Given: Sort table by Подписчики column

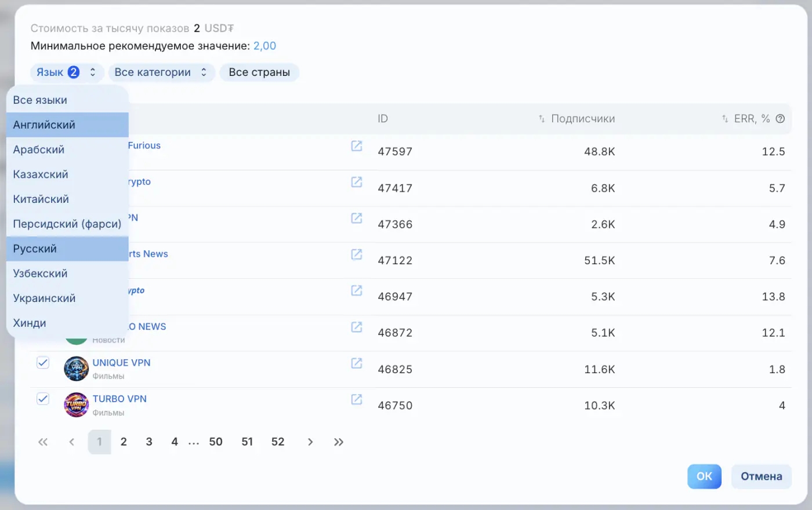Looking at the screenshot, I should coord(577,119).
